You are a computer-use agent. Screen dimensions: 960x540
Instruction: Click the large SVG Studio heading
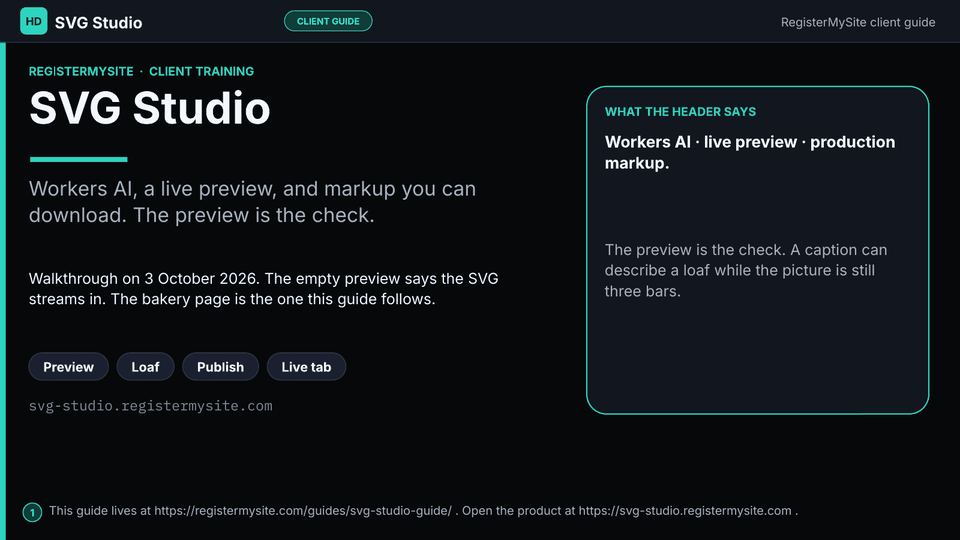coord(149,108)
